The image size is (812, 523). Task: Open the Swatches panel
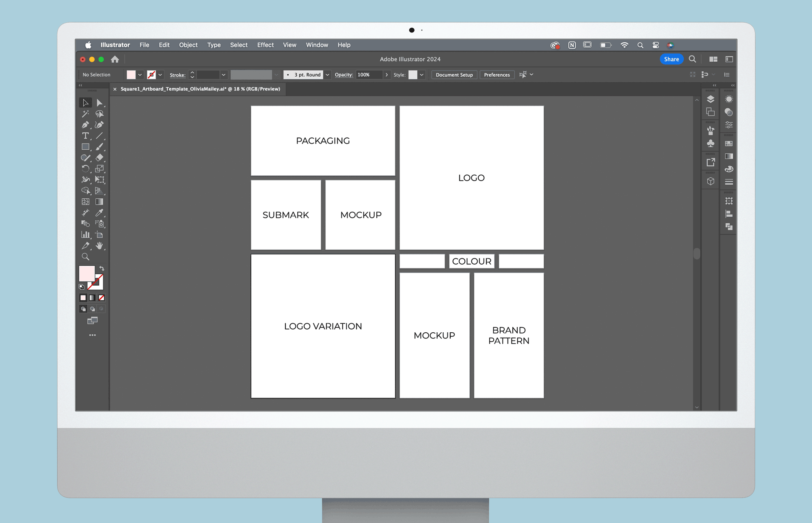(x=729, y=143)
